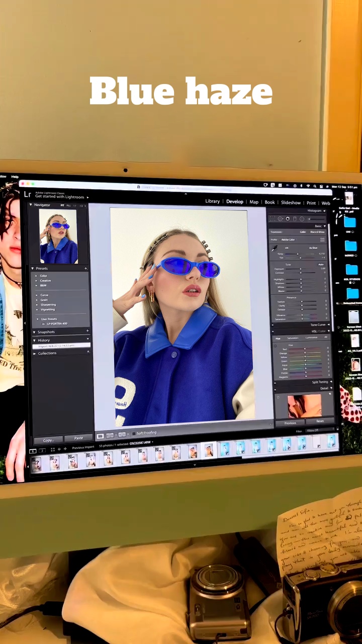Clear History with the X icon

[x=87, y=340]
